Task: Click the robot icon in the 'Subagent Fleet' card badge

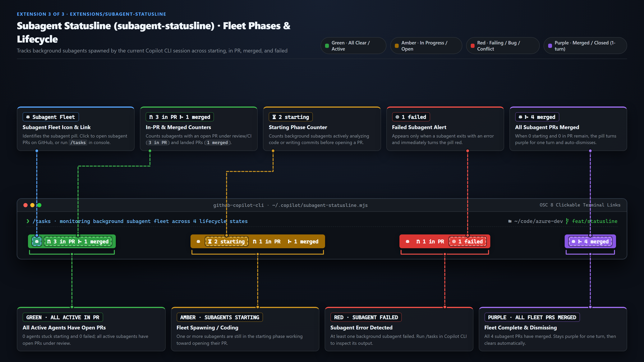Action: coord(28,117)
